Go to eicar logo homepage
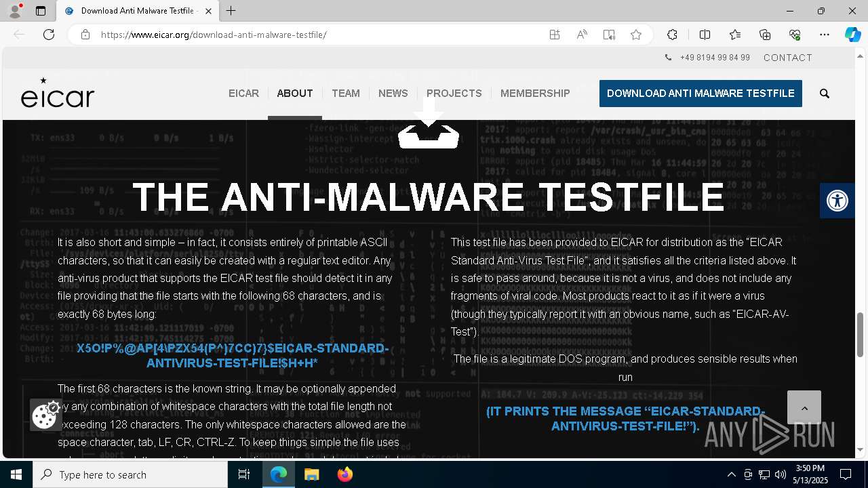868x488 pixels. (x=58, y=93)
